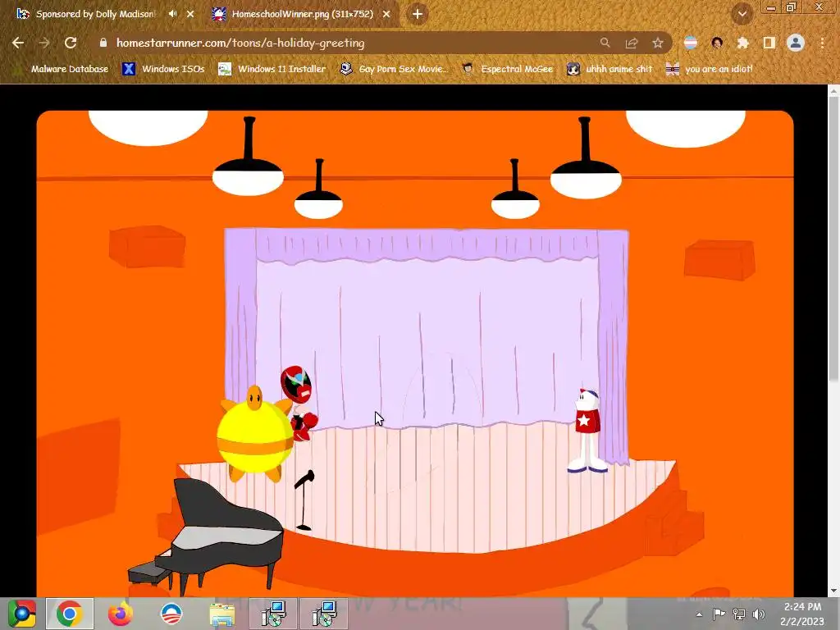Viewport: 840px width, 630px height.
Task: Open File Explorer from the taskbar
Action: tap(221, 614)
